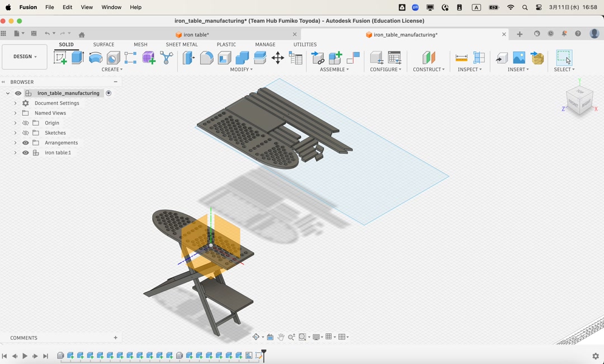Click the Insert Derive icon

(502, 58)
